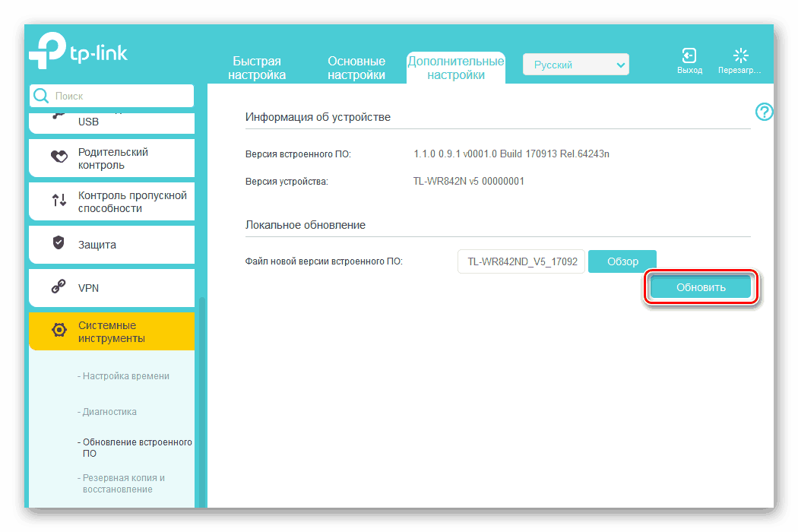Click the Reboot (Перезагр...) icon
Screen dimensions: 798x532
[x=740, y=55]
